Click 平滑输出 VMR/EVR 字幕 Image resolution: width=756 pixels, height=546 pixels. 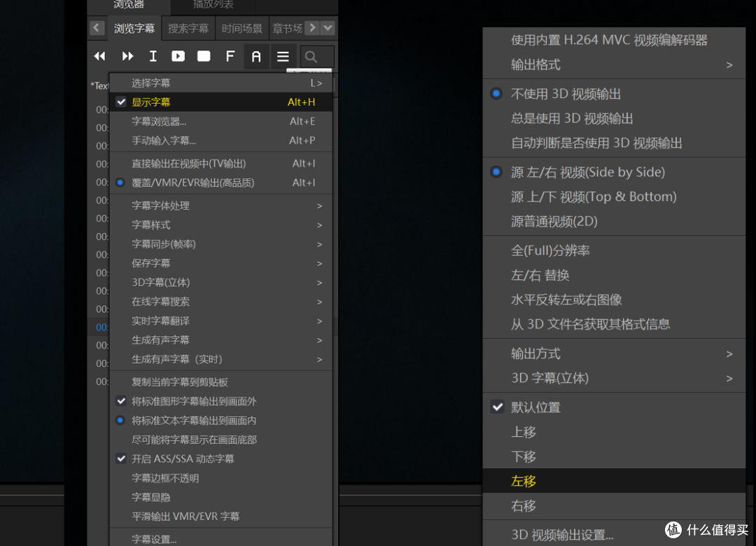pyautogui.click(x=221, y=517)
